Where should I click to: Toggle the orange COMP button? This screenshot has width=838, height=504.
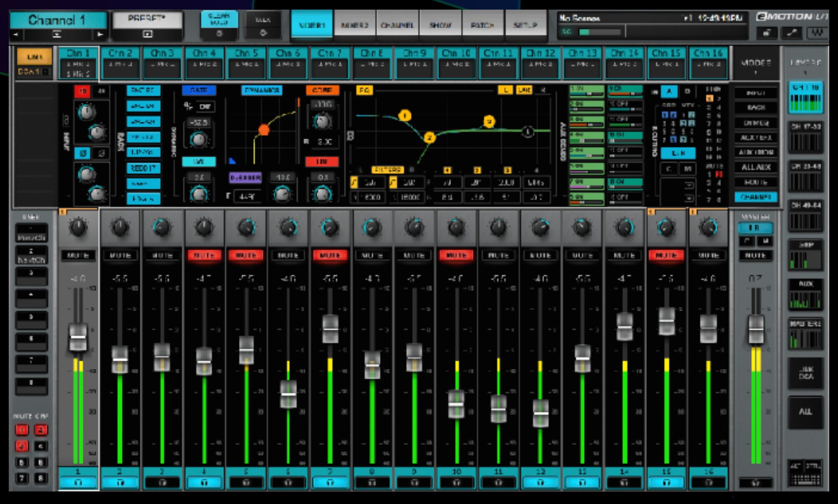[x=322, y=90]
